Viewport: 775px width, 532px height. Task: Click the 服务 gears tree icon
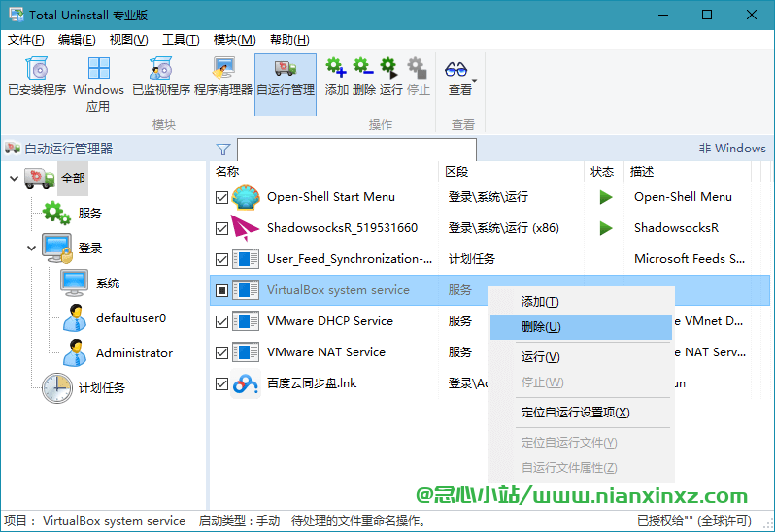56,214
